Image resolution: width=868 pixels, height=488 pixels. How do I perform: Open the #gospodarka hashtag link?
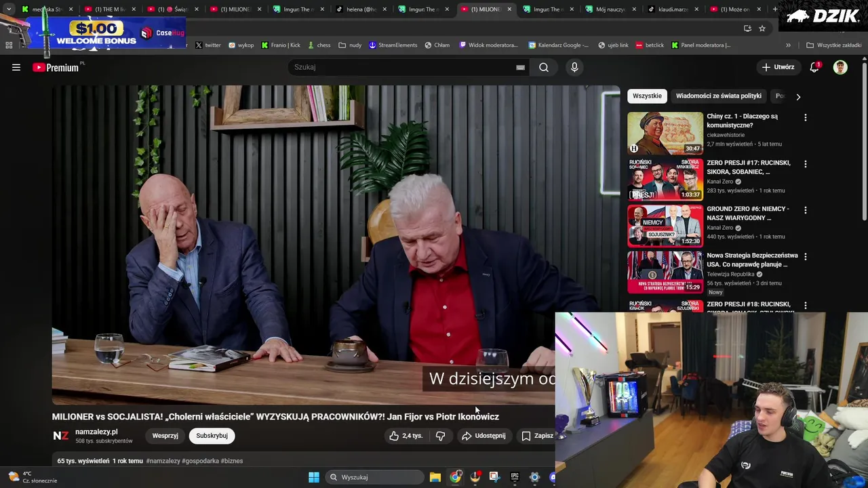200,461
